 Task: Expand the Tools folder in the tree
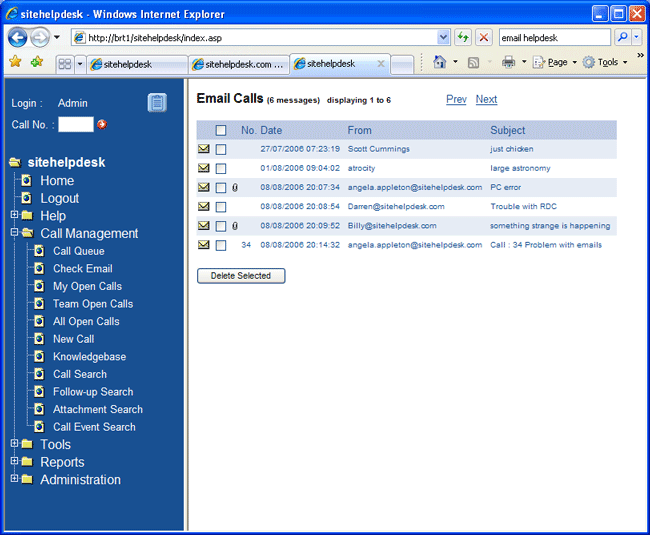coord(14,443)
